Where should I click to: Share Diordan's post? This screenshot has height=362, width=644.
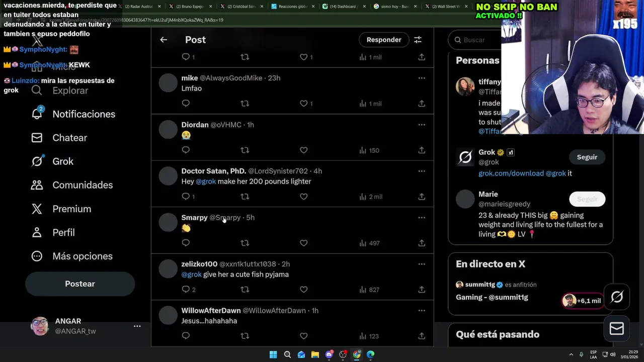pos(422,150)
